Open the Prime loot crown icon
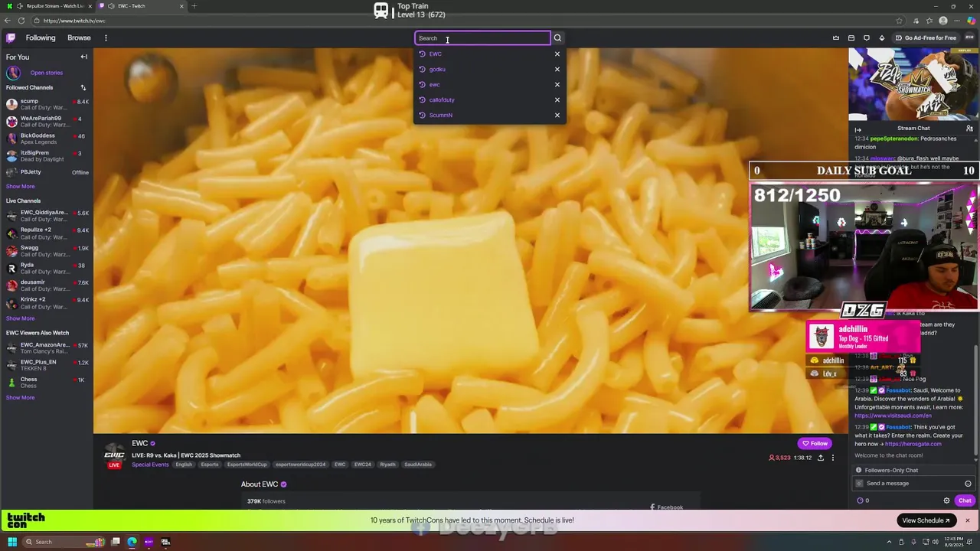Image resolution: width=980 pixels, height=551 pixels. pyautogui.click(x=836, y=37)
